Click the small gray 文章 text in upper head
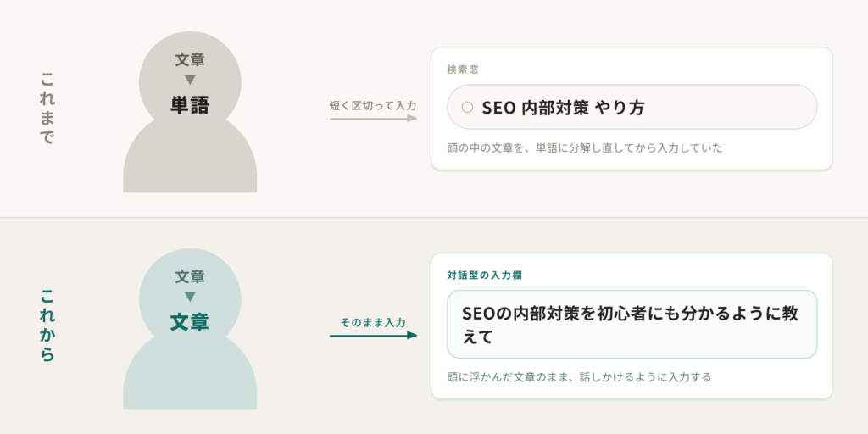The width and height of the screenshot is (868, 434). pyautogui.click(x=190, y=60)
